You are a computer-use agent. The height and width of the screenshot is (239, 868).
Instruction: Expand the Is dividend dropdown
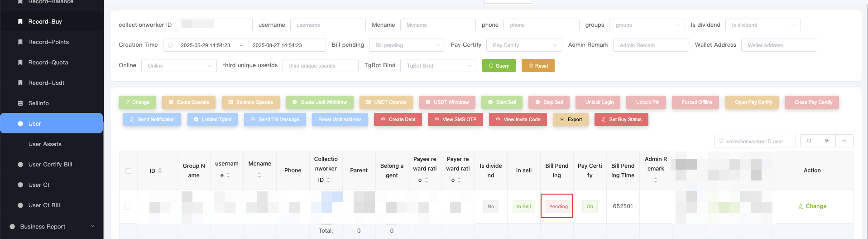click(762, 25)
